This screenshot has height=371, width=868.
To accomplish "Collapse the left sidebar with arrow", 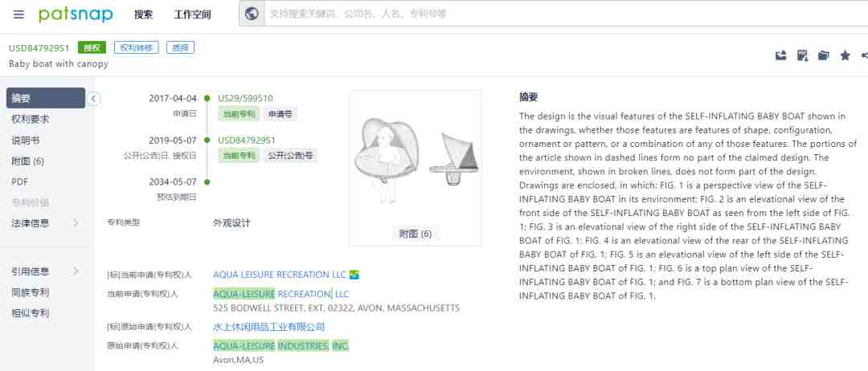I will 93,99.
